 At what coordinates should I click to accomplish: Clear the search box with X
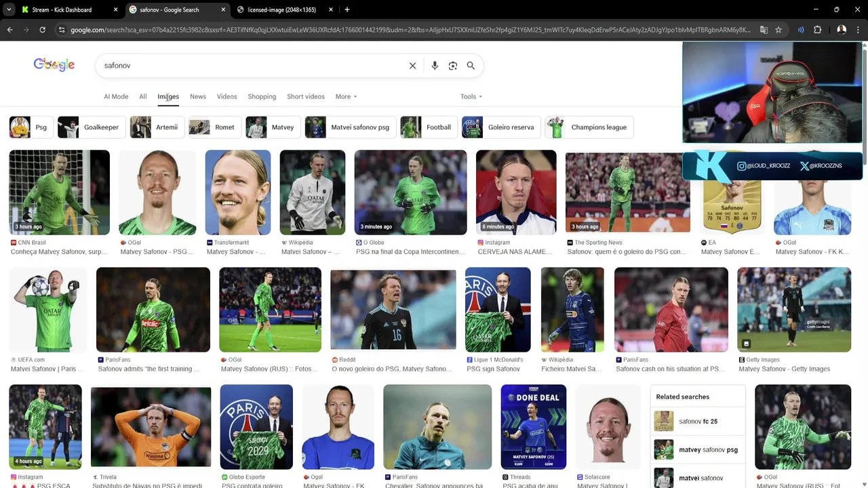412,66
